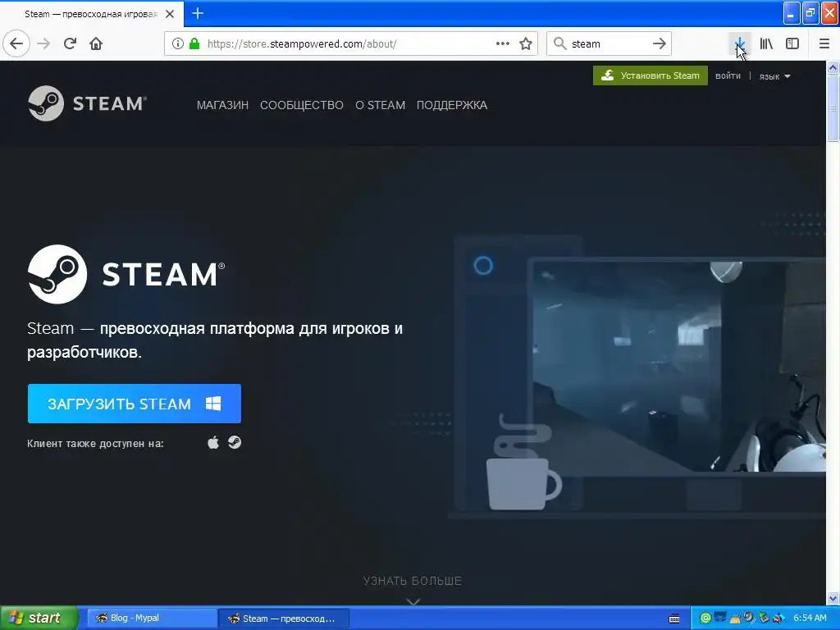This screenshot has width=840, height=630.
Task: Show site information icon in address bar
Action: (x=177, y=43)
